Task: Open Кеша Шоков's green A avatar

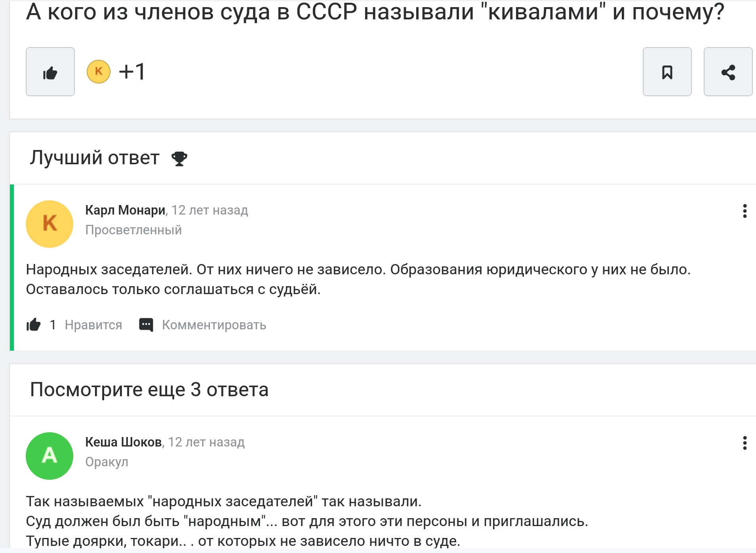Action: (x=50, y=456)
